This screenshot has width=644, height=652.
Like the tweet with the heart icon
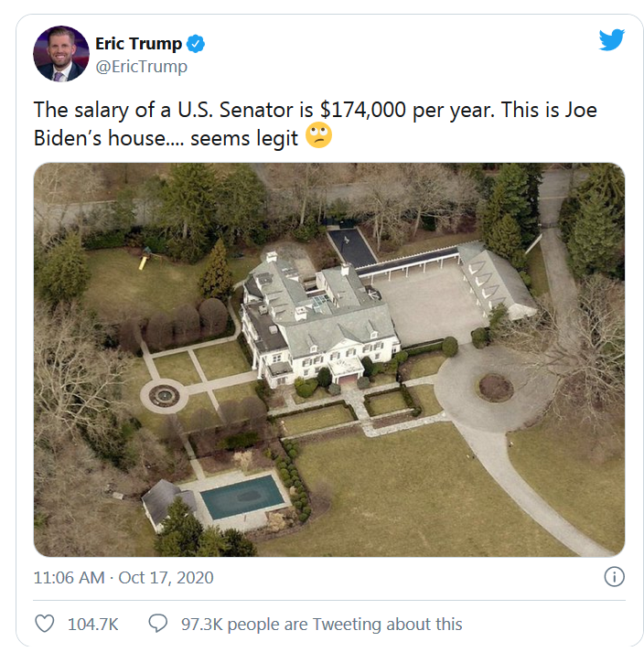point(44,624)
